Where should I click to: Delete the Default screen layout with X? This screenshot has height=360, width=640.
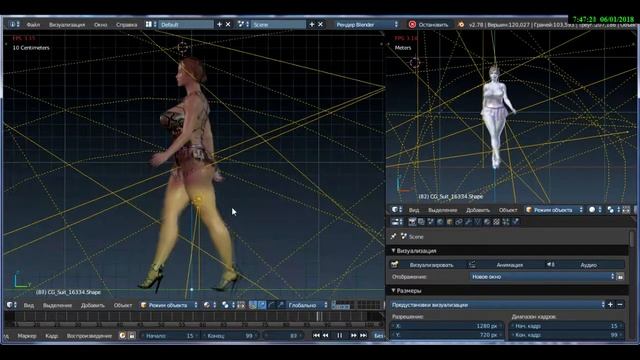tap(228, 24)
